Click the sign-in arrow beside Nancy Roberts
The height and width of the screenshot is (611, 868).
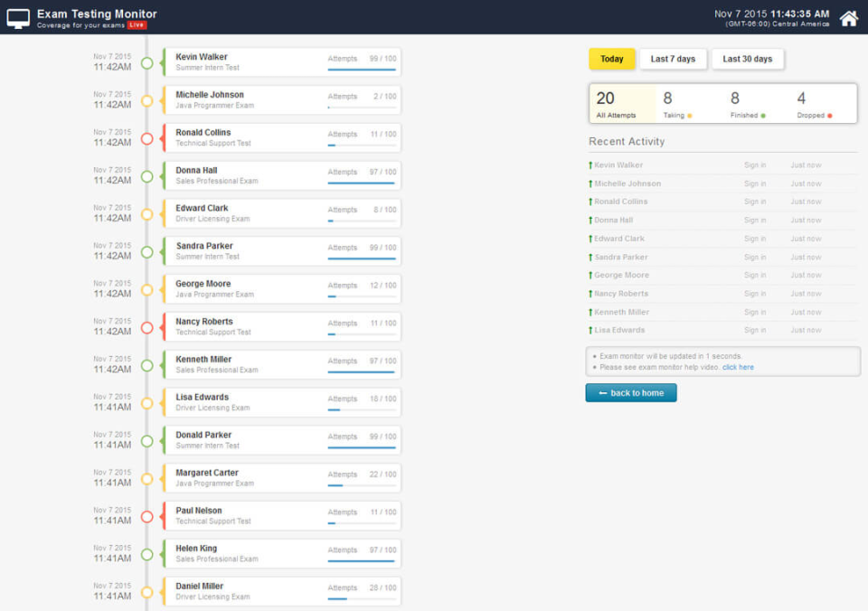(590, 293)
